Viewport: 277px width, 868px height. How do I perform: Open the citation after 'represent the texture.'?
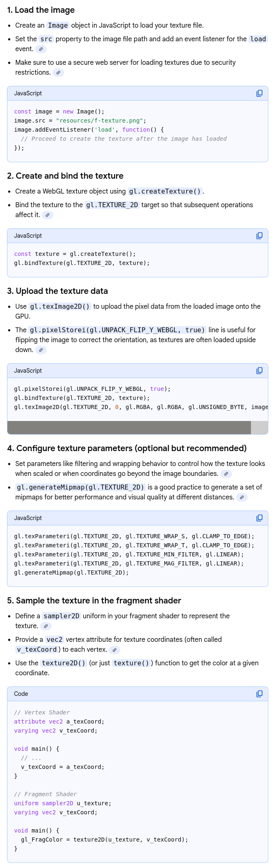tap(46, 626)
